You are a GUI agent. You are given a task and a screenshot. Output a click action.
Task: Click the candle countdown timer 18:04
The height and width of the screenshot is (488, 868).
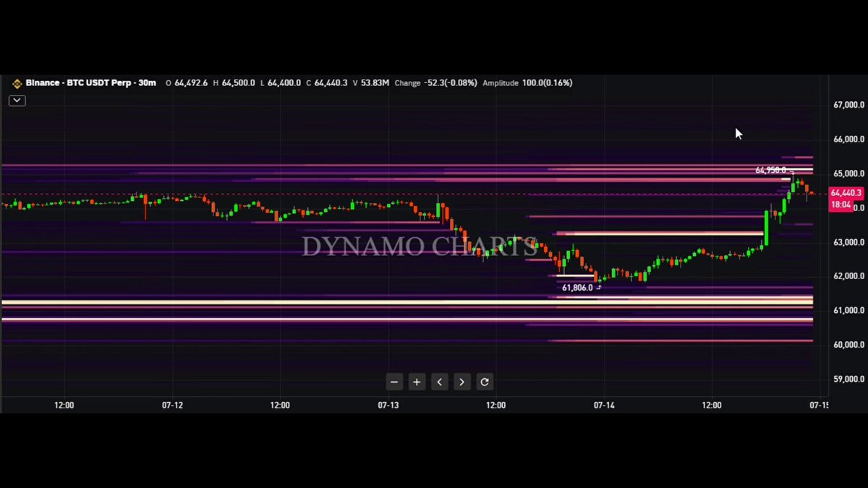click(x=841, y=205)
